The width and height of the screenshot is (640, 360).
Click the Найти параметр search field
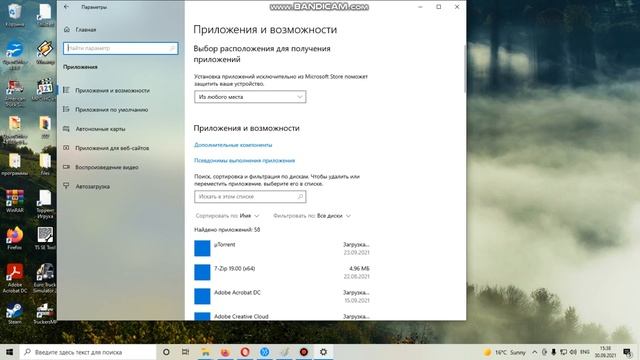click(x=120, y=48)
